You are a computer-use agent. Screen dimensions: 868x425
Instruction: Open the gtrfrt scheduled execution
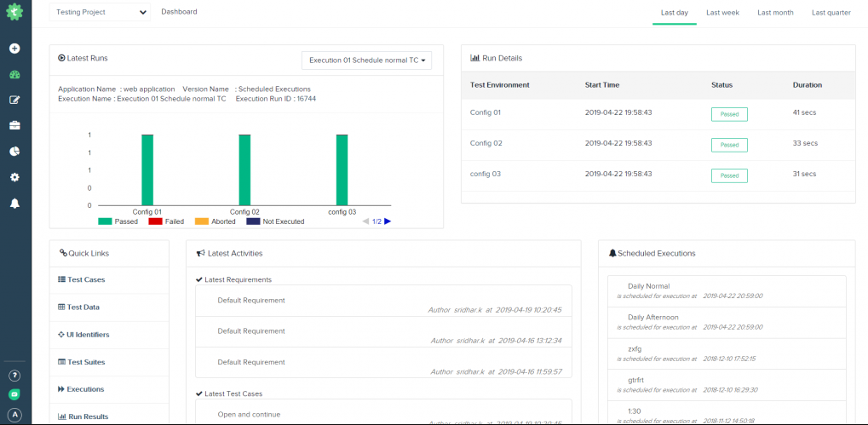727,385
